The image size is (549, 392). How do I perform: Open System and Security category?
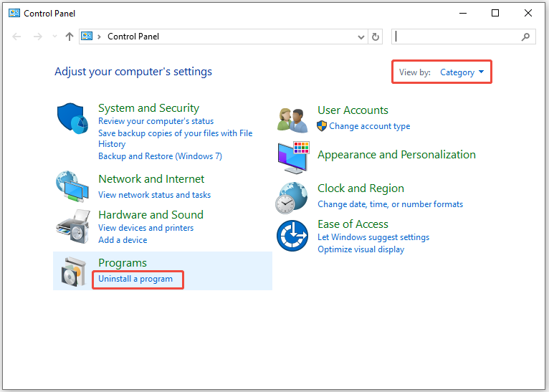(x=149, y=107)
